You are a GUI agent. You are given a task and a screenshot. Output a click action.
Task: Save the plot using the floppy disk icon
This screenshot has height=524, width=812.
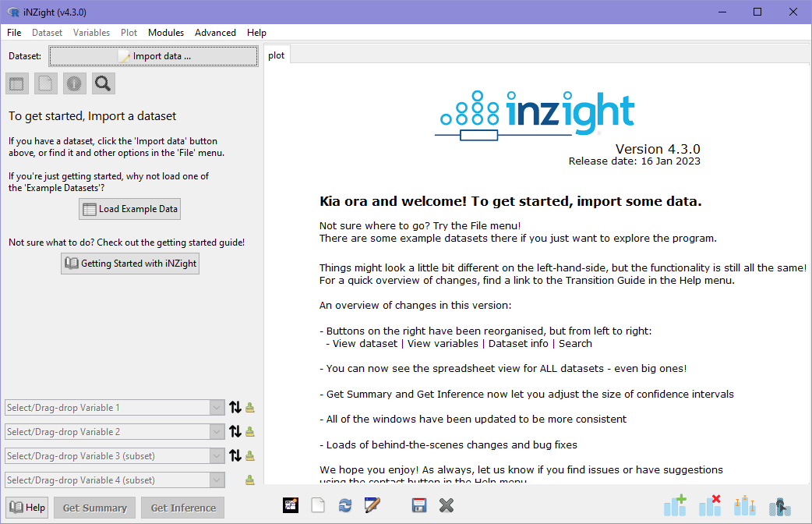(419, 505)
